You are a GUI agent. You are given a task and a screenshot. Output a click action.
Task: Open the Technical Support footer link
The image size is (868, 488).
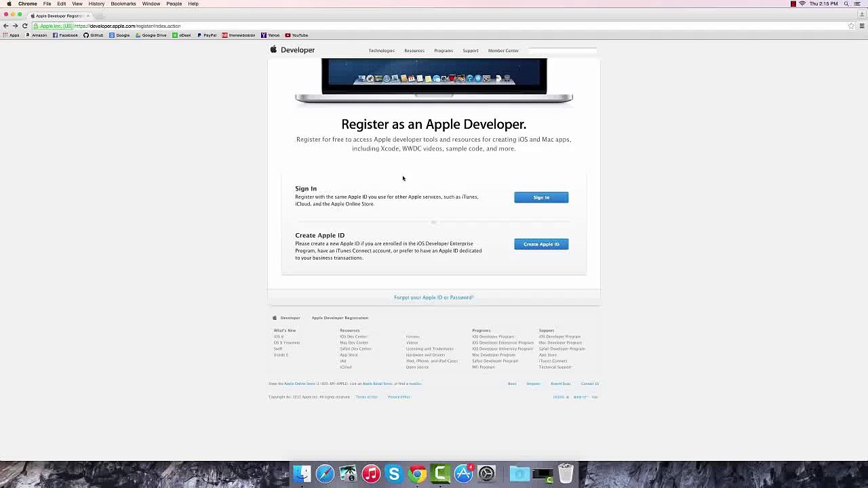click(555, 367)
